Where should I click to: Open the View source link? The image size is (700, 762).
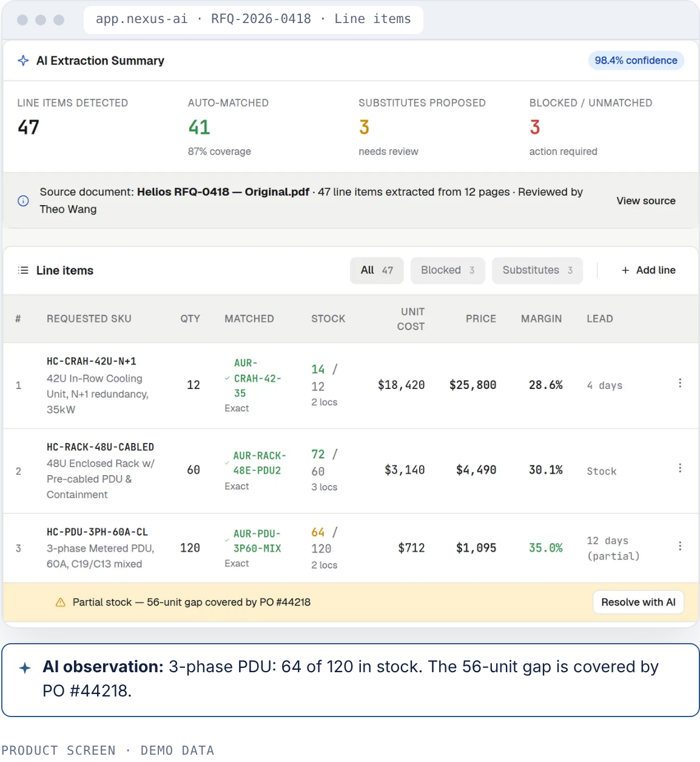click(646, 201)
